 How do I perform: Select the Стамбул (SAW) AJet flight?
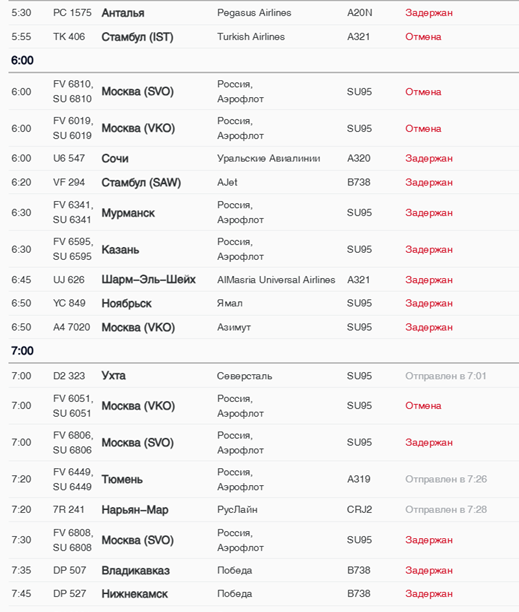coord(263,182)
